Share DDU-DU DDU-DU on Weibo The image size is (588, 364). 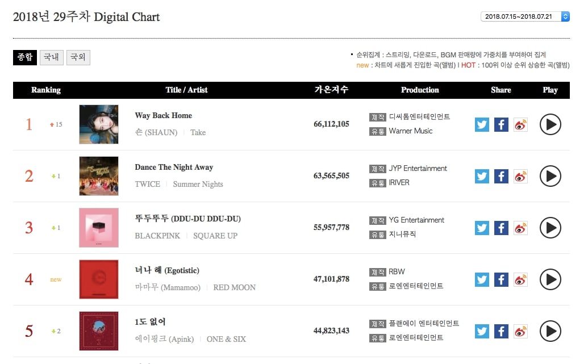point(520,228)
